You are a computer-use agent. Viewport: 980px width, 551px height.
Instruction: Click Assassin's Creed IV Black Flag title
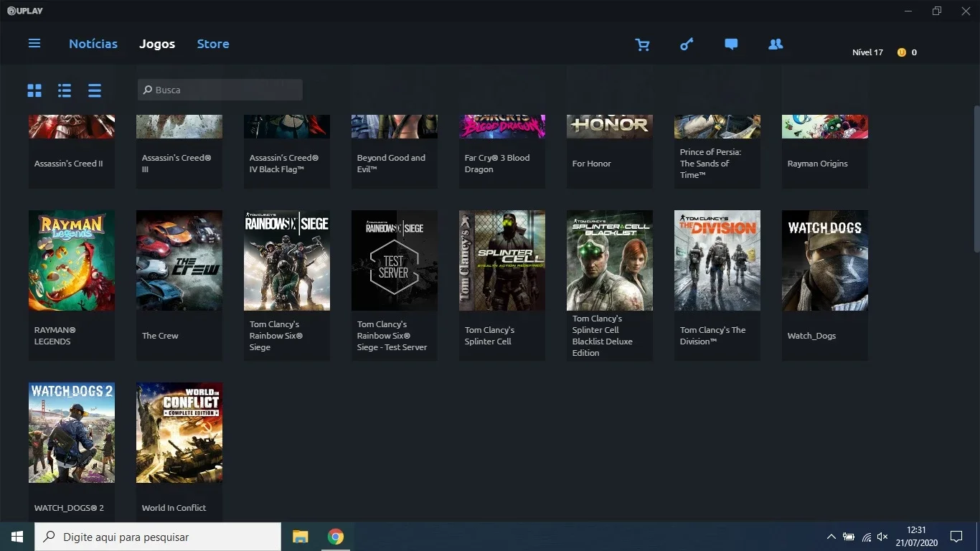[284, 164]
